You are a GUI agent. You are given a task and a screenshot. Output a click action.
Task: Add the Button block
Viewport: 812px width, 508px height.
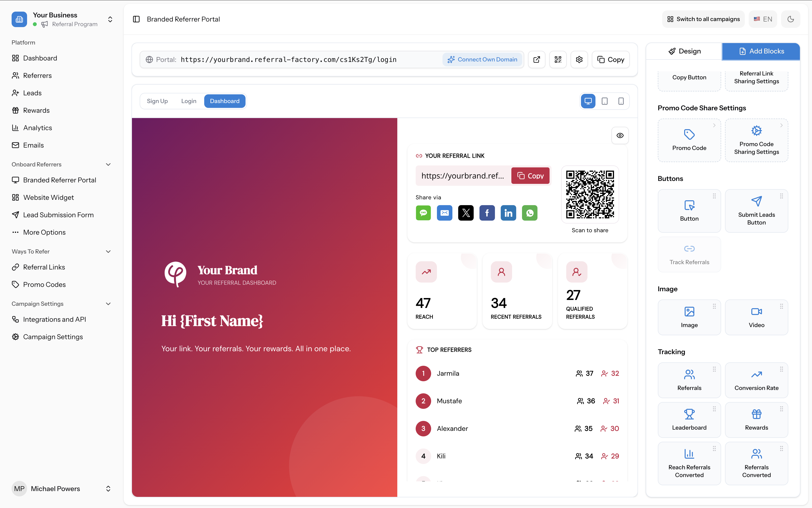coord(689,211)
